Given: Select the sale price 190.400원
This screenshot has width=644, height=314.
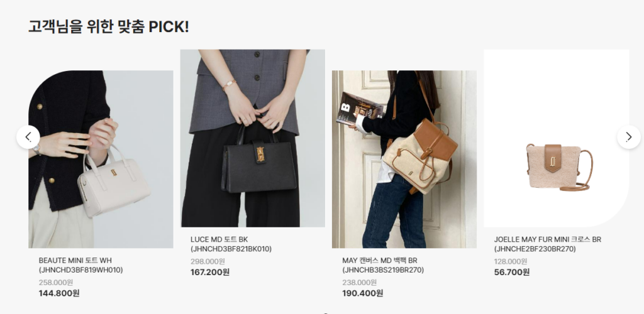Looking at the screenshot, I should pyautogui.click(x=363, y=293).
